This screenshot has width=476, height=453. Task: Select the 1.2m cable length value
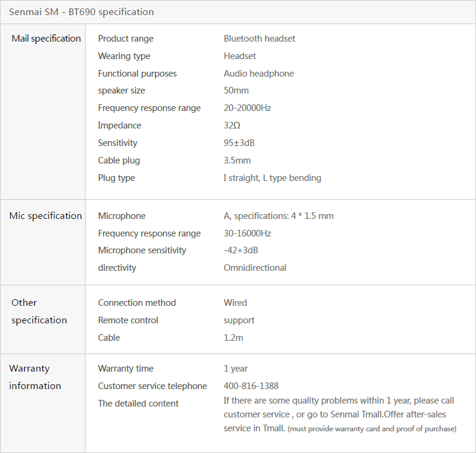point(233,338)
